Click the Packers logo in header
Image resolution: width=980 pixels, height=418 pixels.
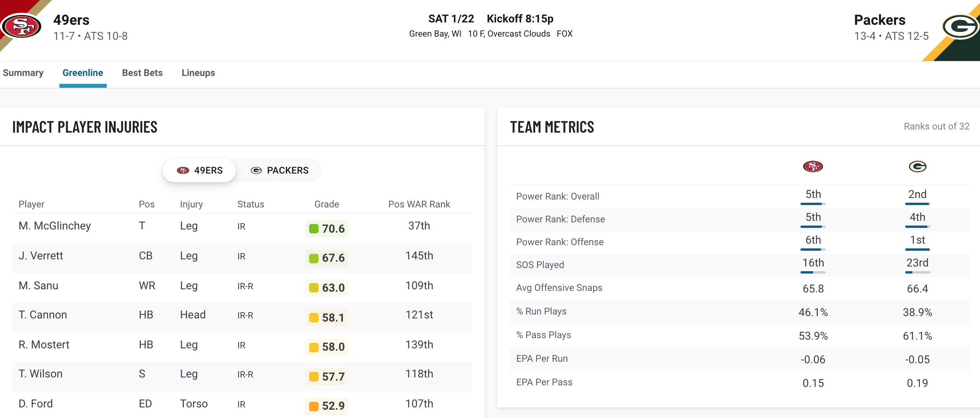pyautogui.click(x=960, y=27)
